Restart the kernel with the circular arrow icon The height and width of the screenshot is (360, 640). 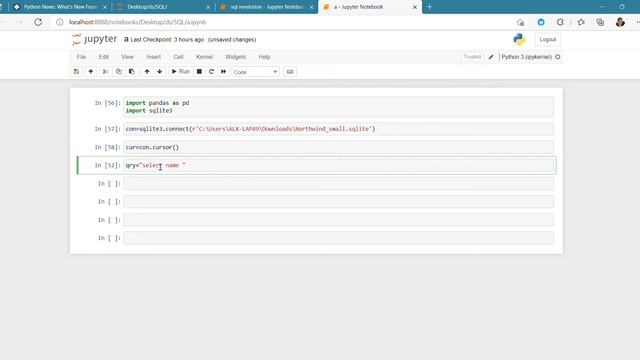coord(211,71)
